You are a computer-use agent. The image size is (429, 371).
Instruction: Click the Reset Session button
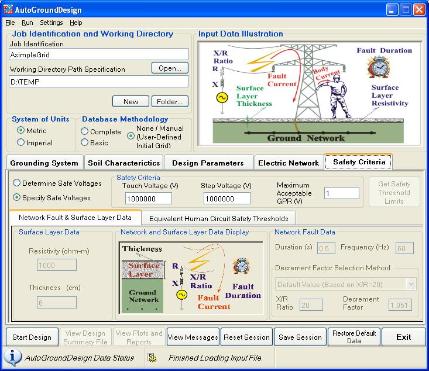246,337
